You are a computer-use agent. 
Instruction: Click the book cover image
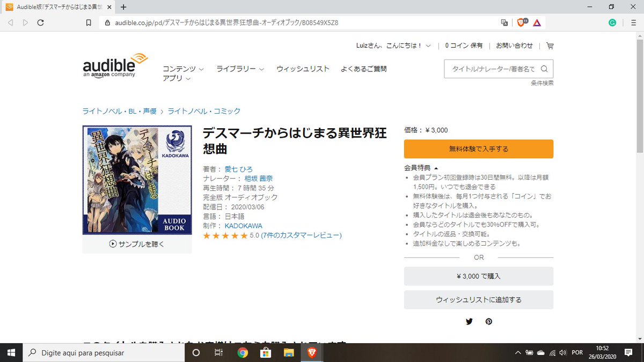(137, 180)
